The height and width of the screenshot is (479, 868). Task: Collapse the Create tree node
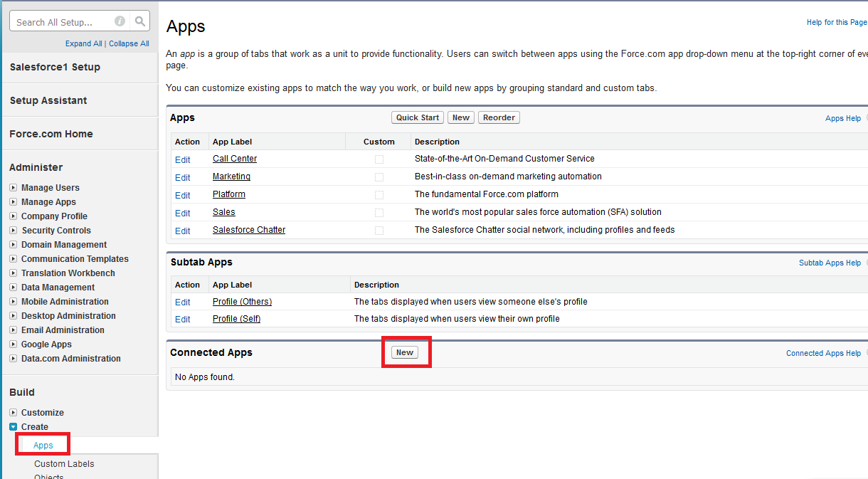[x=14, y=427]
